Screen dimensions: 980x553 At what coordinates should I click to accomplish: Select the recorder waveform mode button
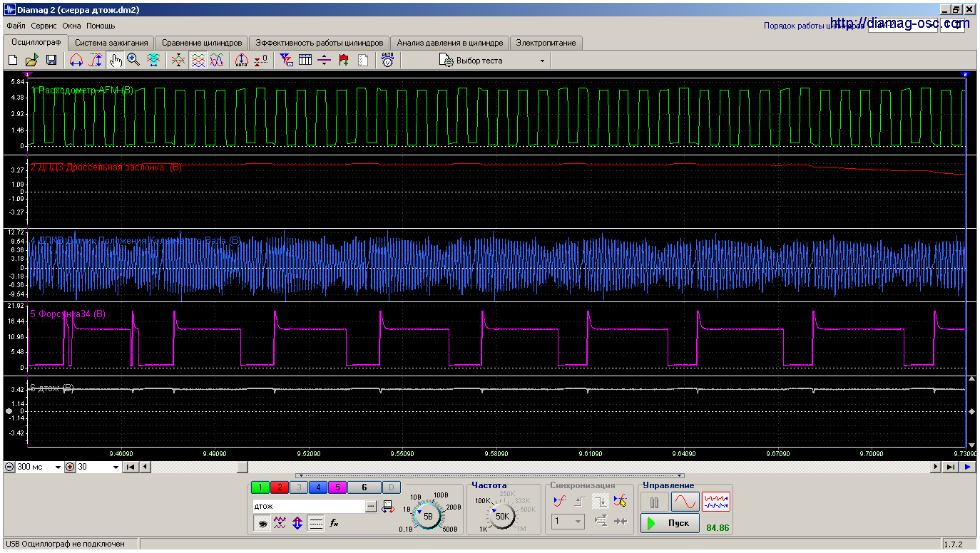pyautogui.click(x=715, y=502)
